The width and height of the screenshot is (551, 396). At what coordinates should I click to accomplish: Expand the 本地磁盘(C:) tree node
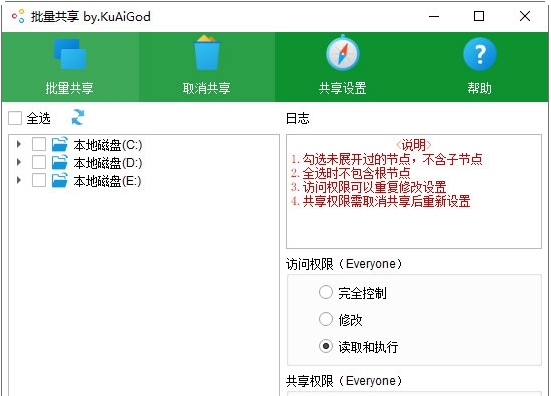click(19, 144)
